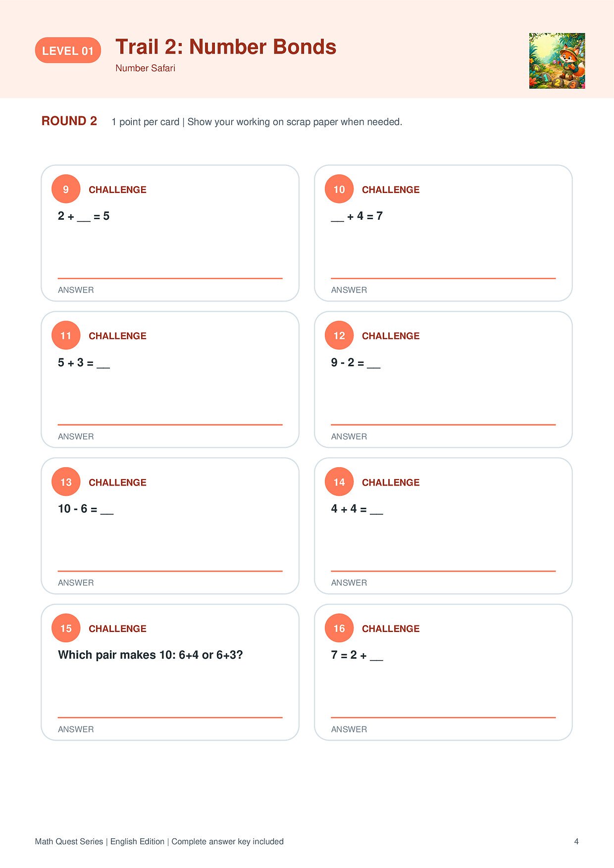Click the number 14 circle badge
This screenshot has height=868, width=614.
coord(339,482)
